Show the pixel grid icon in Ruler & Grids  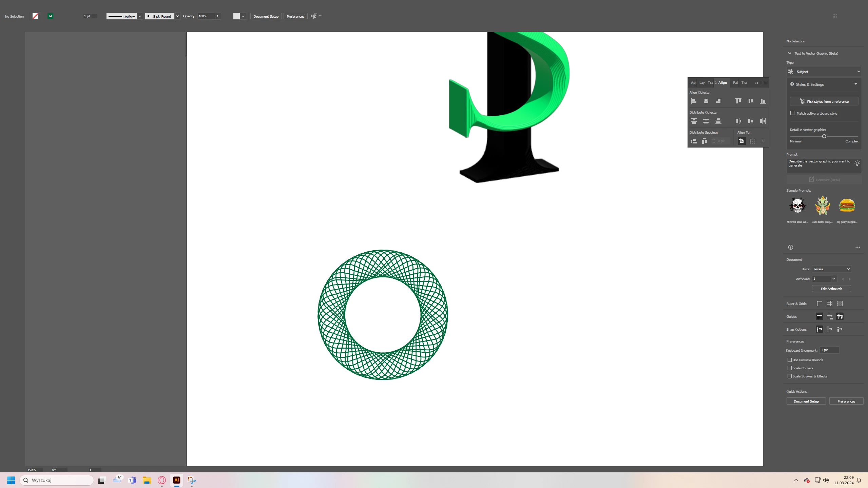click(x=840, y=304)
